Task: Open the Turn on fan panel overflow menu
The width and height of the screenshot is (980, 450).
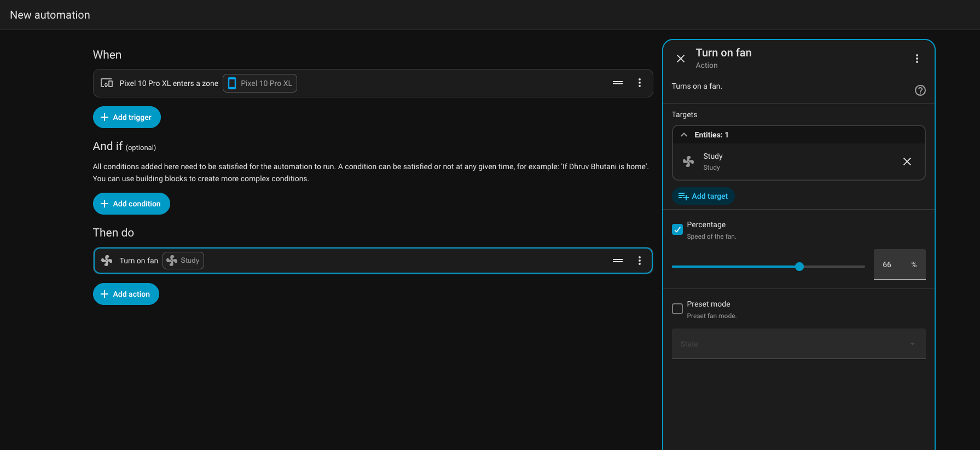Action: (917, 59)
